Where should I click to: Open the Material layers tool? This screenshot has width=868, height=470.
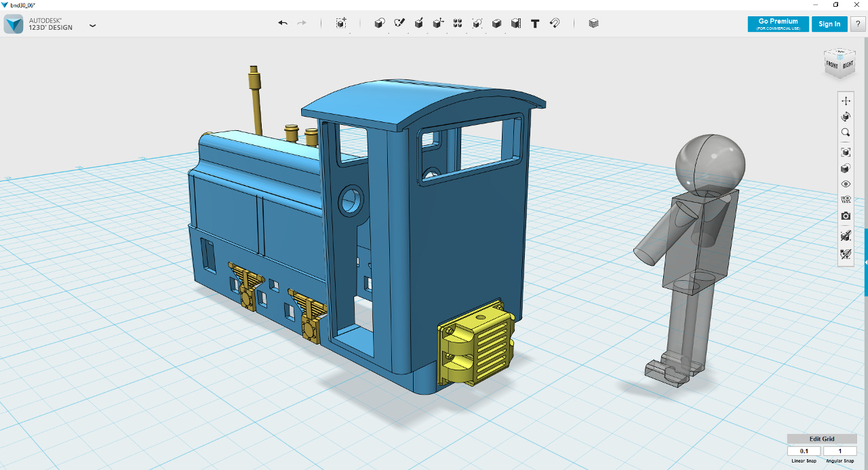(x=594, y=23)
